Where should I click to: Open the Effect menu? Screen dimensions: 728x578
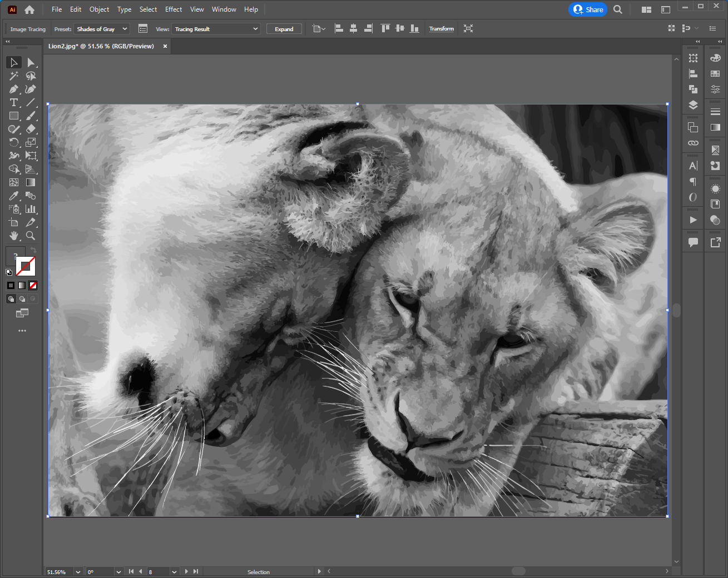174,9
